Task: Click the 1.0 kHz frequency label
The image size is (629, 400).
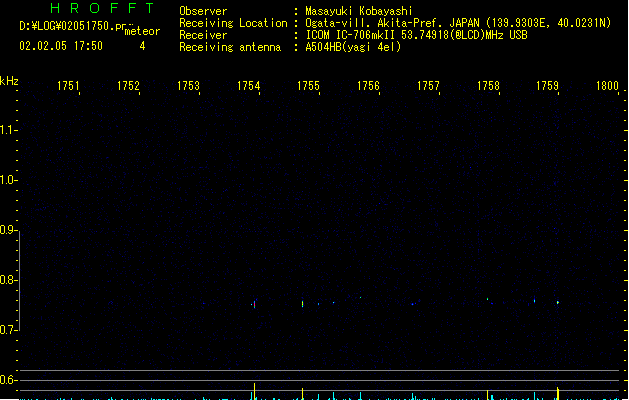Action: pyautogui.click(x=8, y=180)
